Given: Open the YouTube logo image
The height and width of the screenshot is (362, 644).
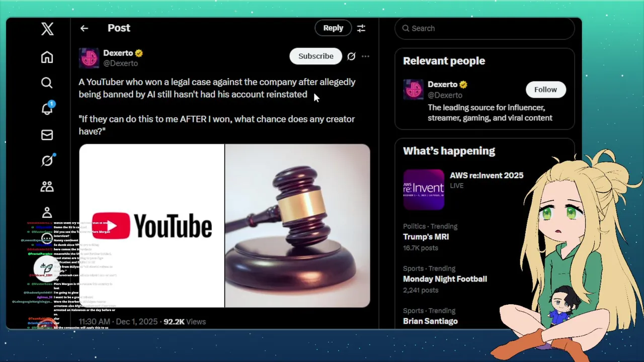Looking at the screenshot, I should pyautogui.click(x=151, y=226).
